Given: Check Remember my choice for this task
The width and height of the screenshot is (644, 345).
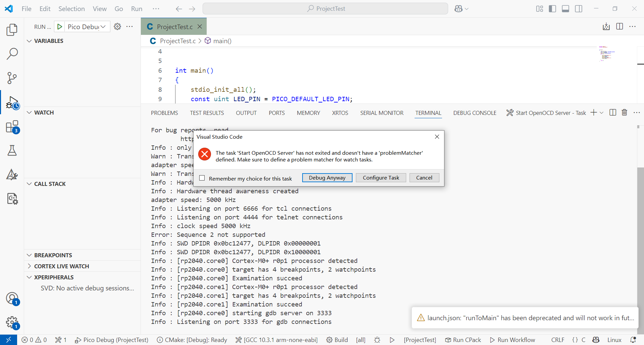Looking at the screenshot, I should (202, 178).
